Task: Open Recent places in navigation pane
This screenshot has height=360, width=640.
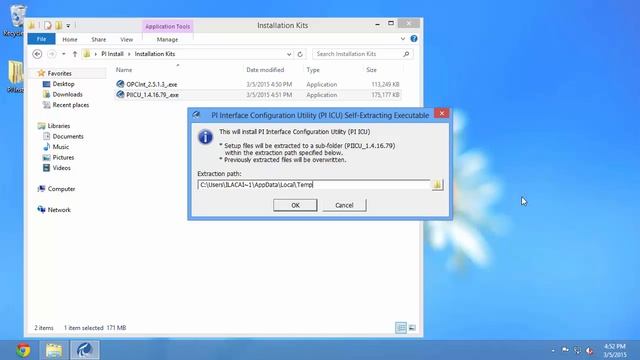Action: coord(71,105)
